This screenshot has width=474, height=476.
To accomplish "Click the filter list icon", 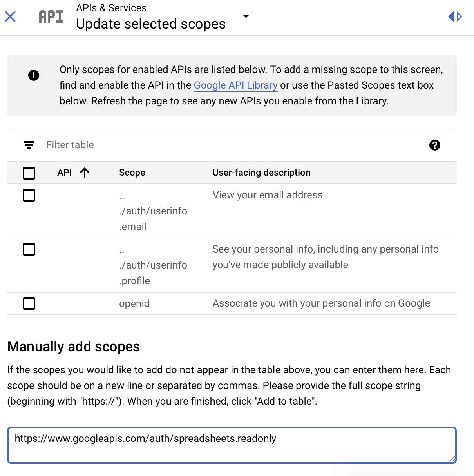I will coord(29,145).
